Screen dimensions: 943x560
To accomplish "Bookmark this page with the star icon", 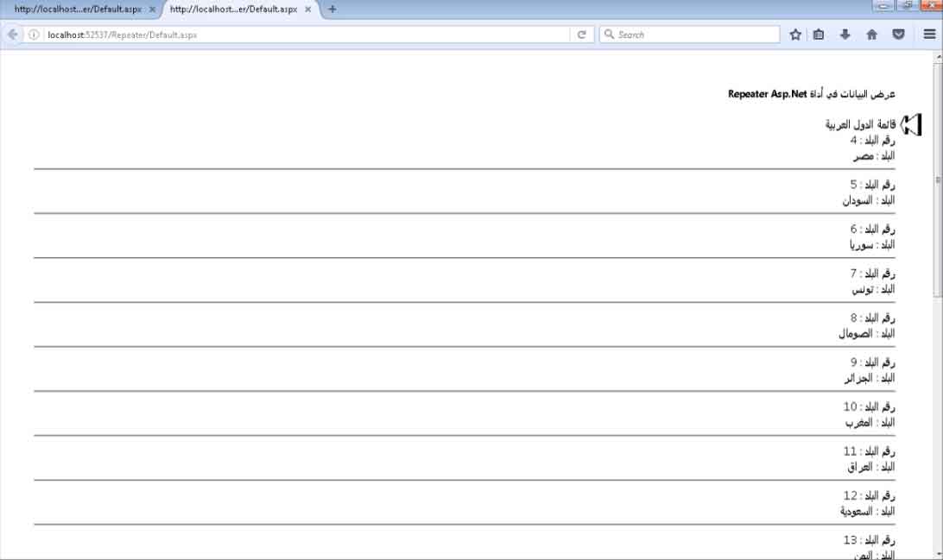I will (795, 35).
